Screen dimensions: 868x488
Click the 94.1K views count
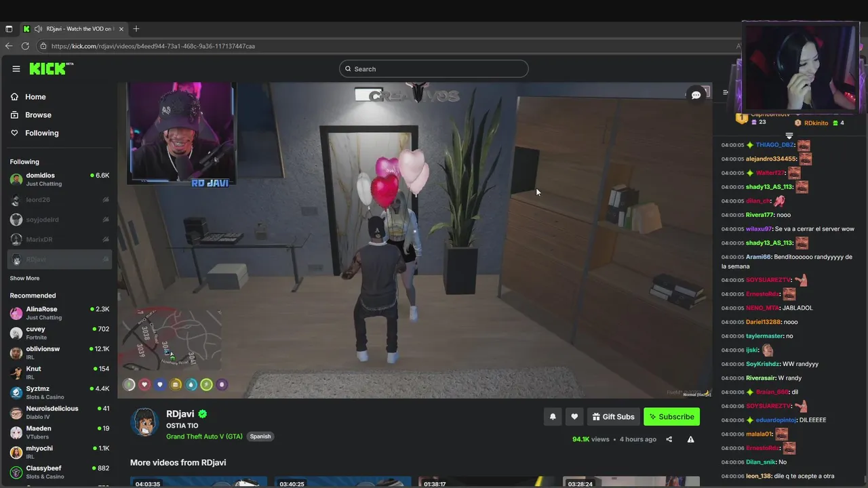(x=591, y=439)
